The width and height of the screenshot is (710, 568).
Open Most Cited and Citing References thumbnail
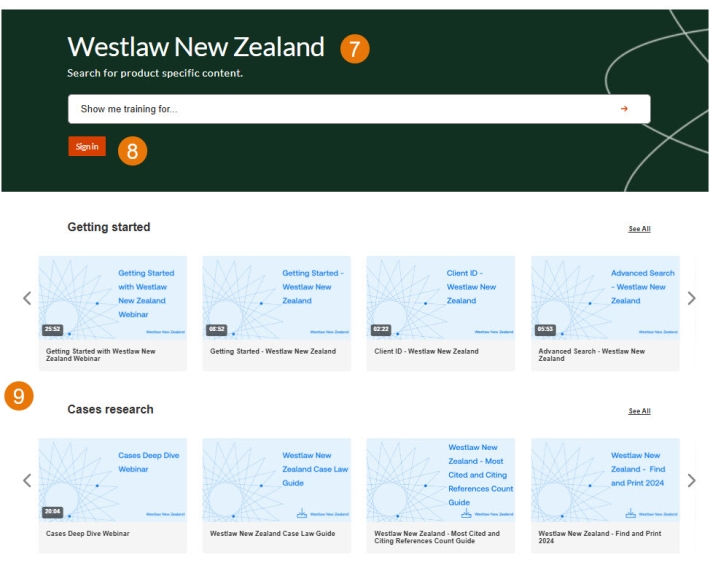pos(441,480)
